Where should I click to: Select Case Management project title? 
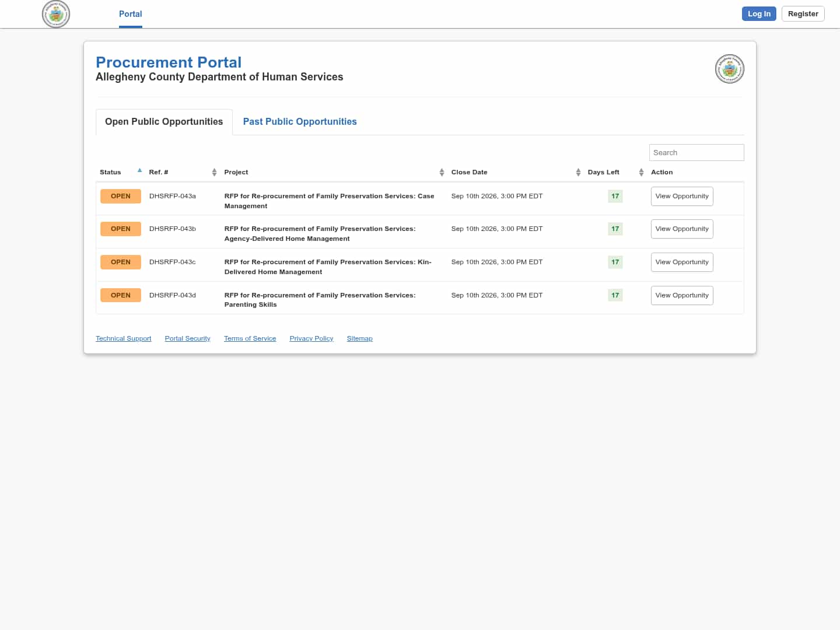click(x=329, y=201)
